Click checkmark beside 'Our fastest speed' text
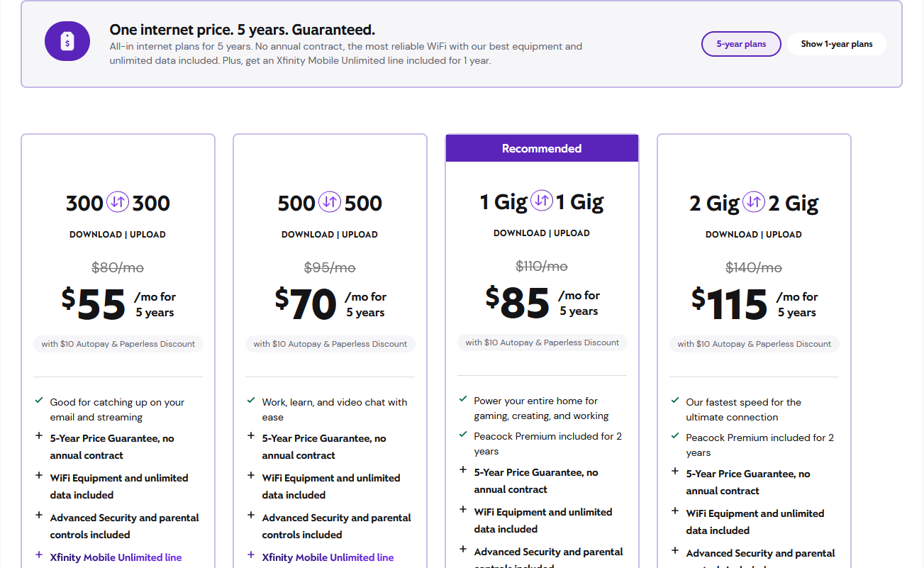Image resolution: width=924 pixels, height=568 pixels. point(675,401)
